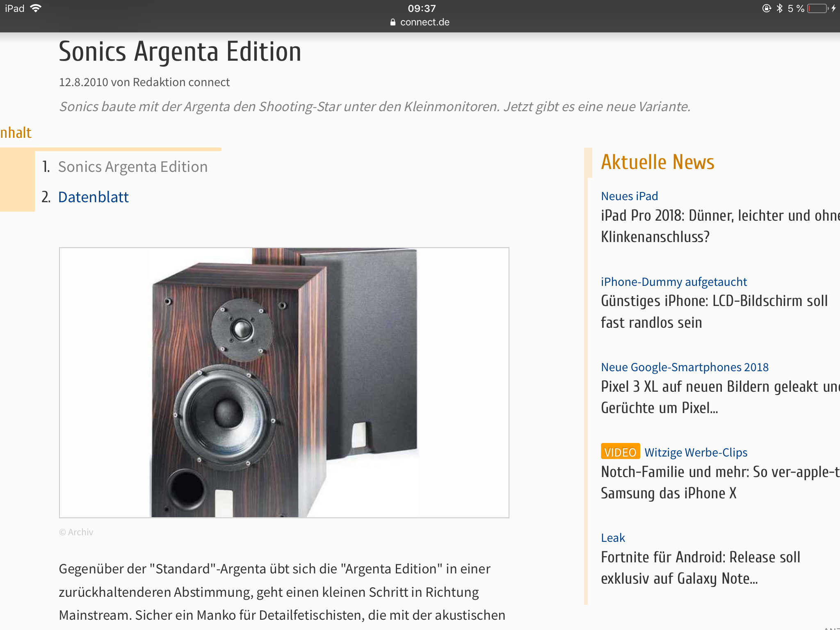
Task: Open the Günstiges iPhone LCD-Bildschirm headline
Action: (x=714, y=312)
